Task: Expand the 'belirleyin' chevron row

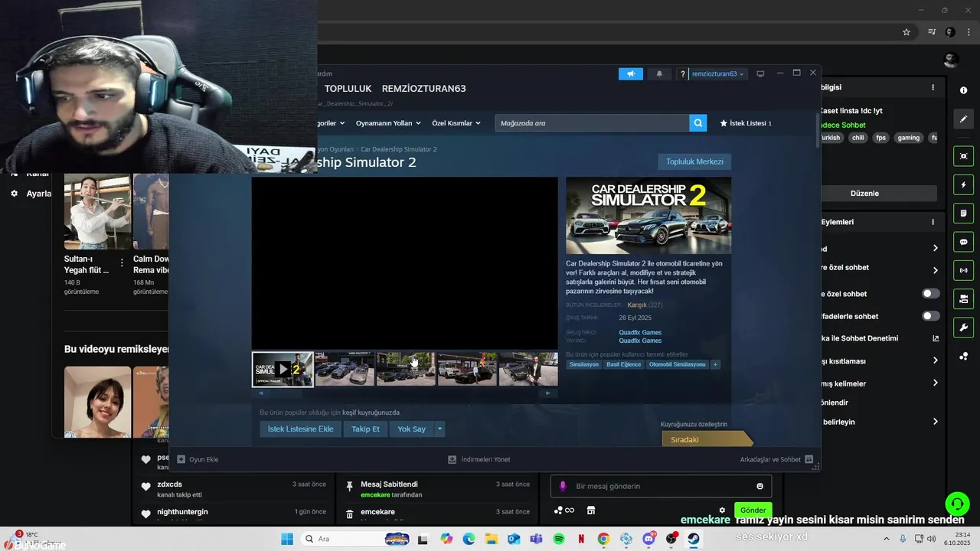Action: tap(935, 422)
